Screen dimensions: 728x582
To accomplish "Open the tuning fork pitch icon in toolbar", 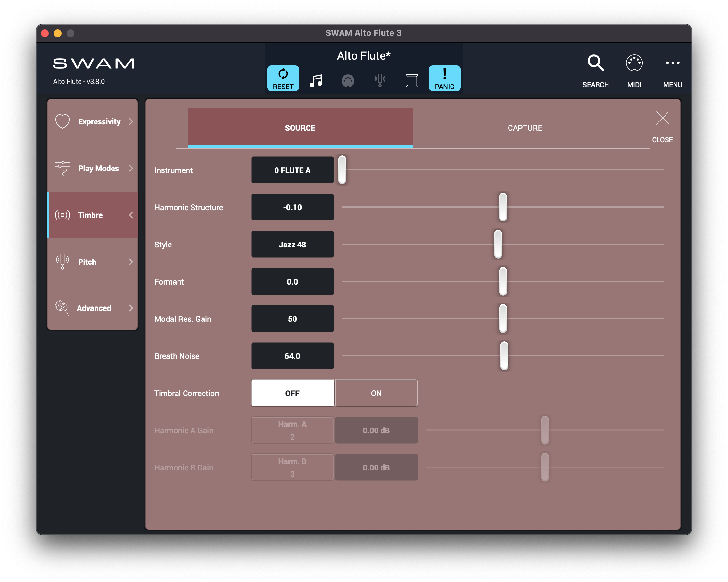I will click(x=380, y=80).
